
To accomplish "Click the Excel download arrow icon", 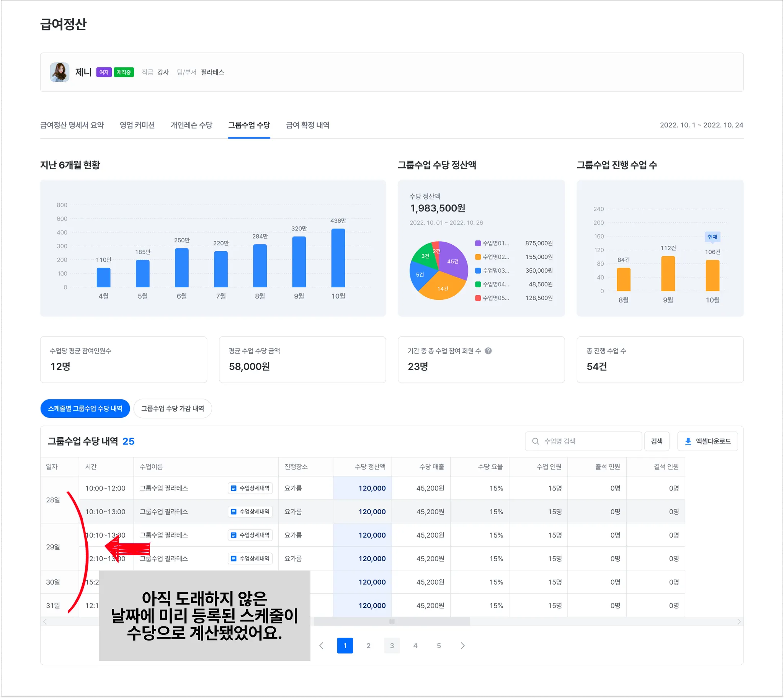I will [688, 441].
